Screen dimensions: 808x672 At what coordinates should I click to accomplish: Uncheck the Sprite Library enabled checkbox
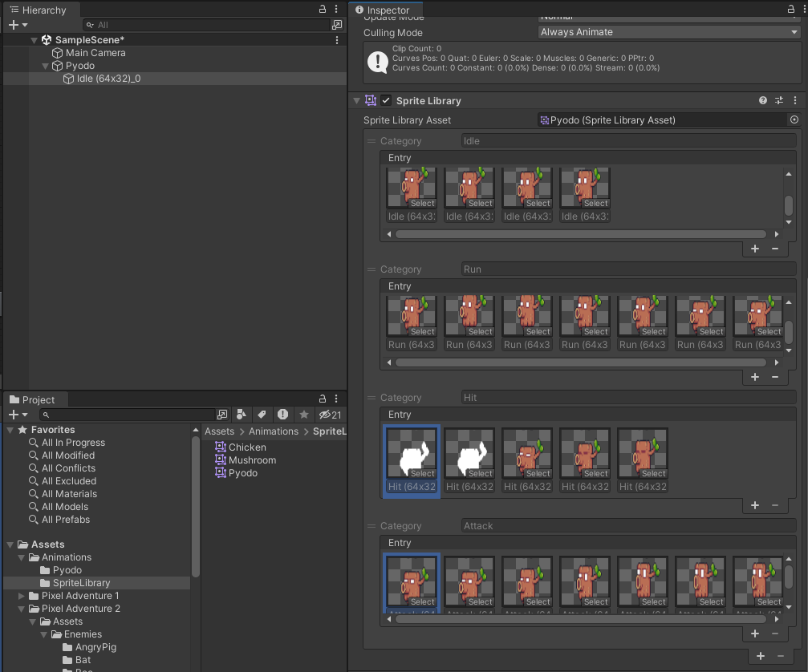[x=386, y=100]
